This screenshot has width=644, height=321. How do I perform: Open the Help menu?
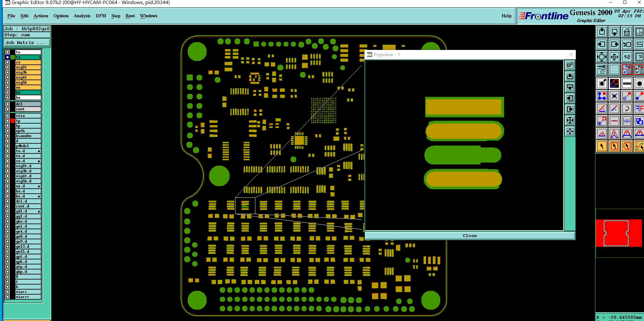click(507, 16)
